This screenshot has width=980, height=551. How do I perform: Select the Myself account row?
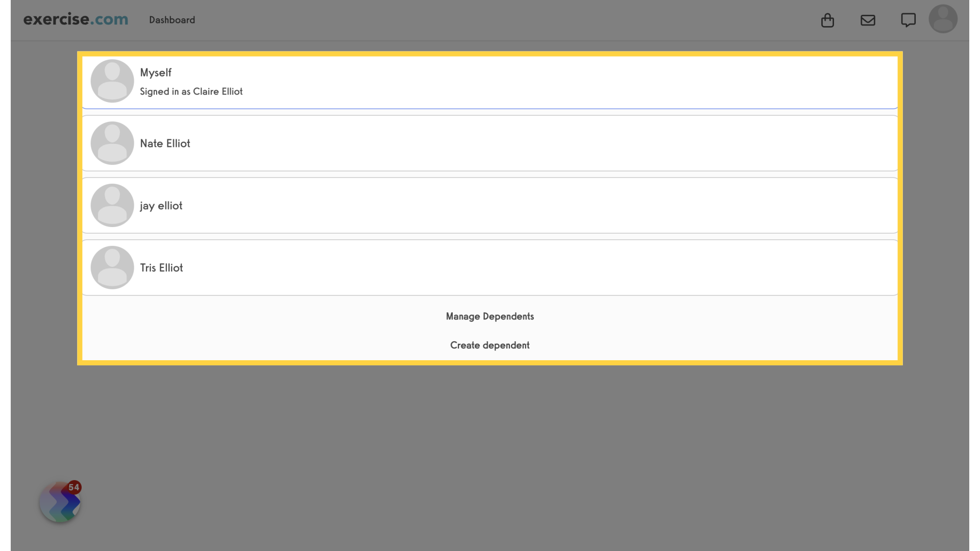[x=490, y=82]
